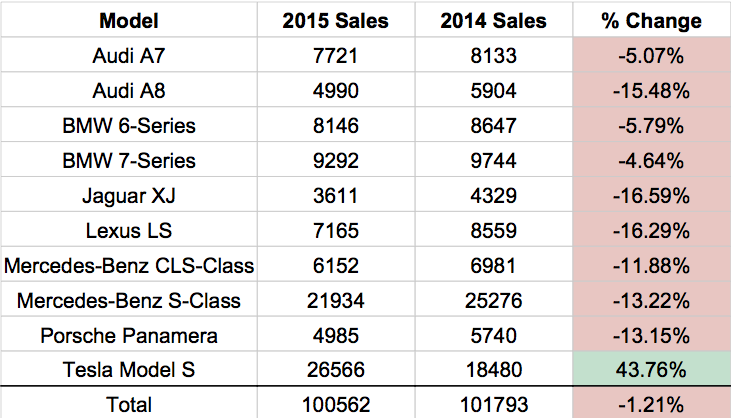Image resolution: width=731 pixels, height=418 pixels.
Task: Select the Tesla Model S cell
Action: click(129, 369)
